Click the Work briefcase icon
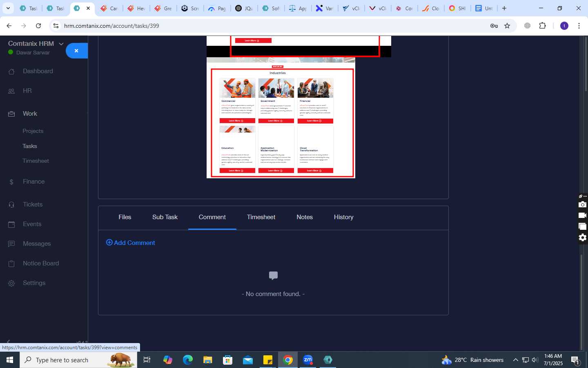This screenshot has height=368, width=588. pyautogui.click(x=11, y=114)
